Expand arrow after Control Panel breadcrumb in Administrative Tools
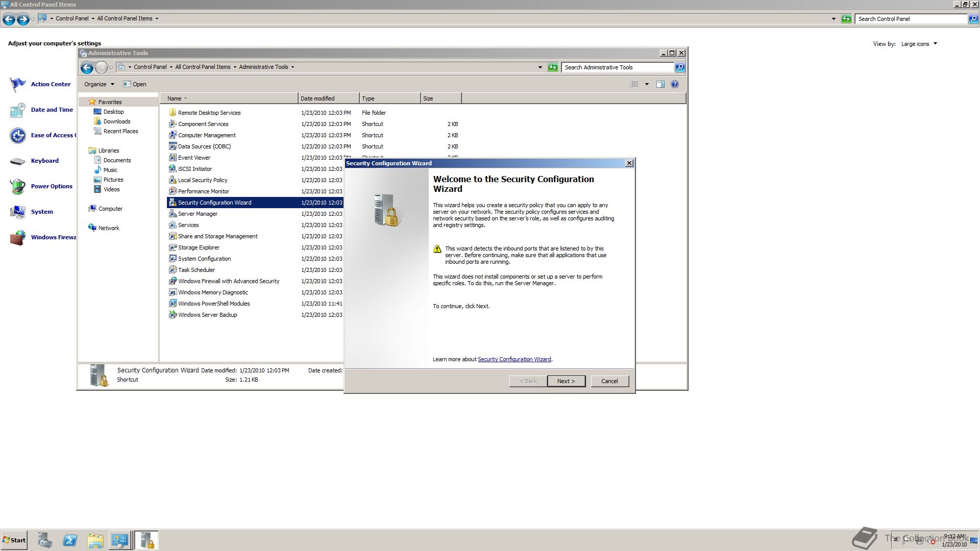 [x=171, y=67]
